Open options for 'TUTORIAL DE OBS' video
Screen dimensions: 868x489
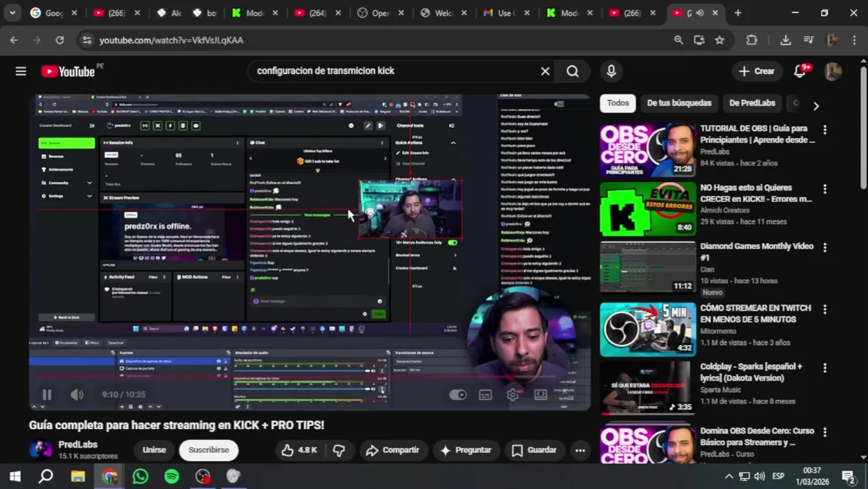coord(825,129)
